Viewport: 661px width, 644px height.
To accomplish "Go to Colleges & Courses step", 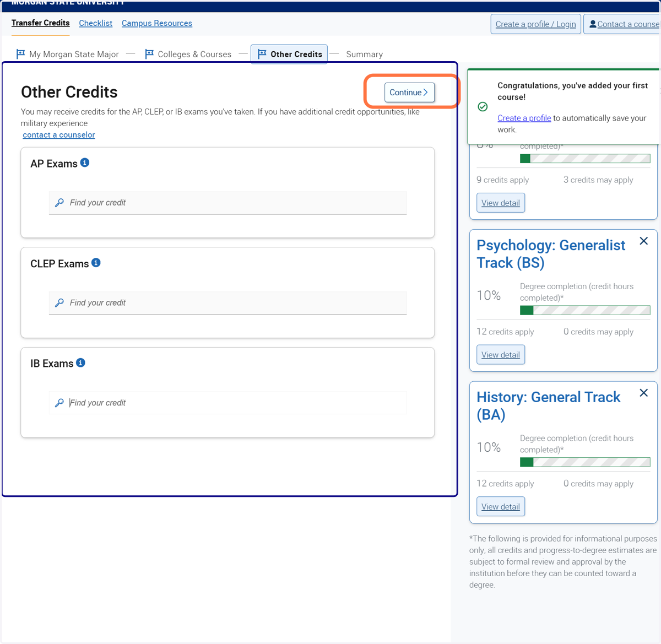I will pos(188,54).
